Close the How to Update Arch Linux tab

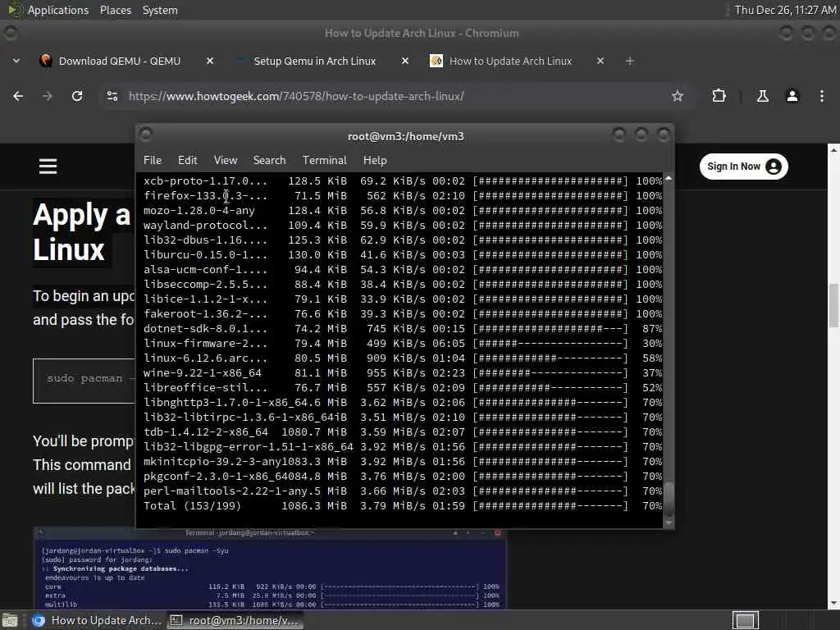click(600, 61)
